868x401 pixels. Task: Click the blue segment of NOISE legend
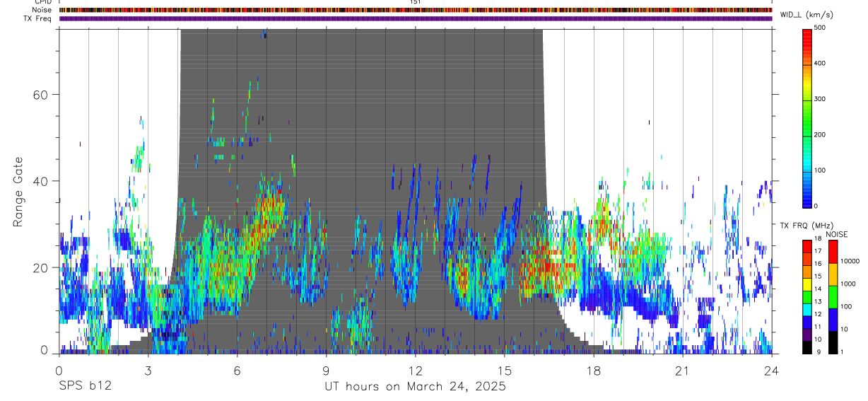(832, 320)
